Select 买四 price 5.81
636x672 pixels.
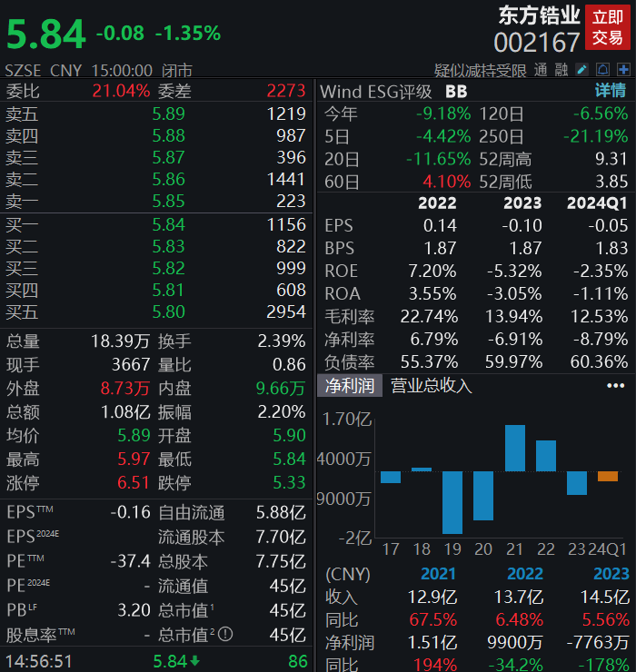point(169,291)
